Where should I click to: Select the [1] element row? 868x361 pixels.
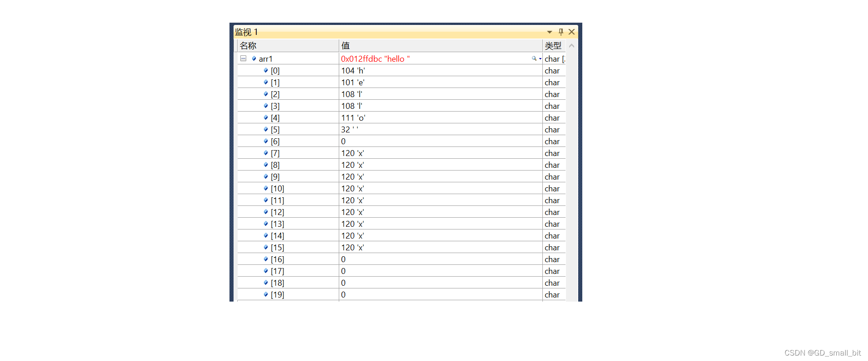pyautogui.click(x=401, y=83)
